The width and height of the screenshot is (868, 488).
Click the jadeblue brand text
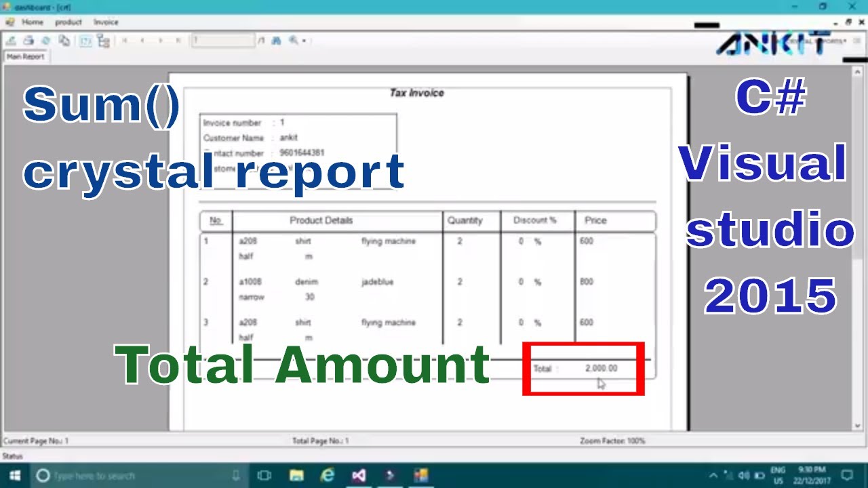[377, 282]
